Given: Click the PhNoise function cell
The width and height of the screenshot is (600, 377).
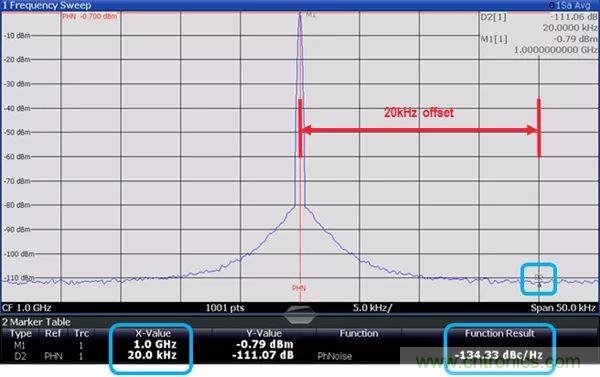Looking at the screenshot, I should point(334,356).
